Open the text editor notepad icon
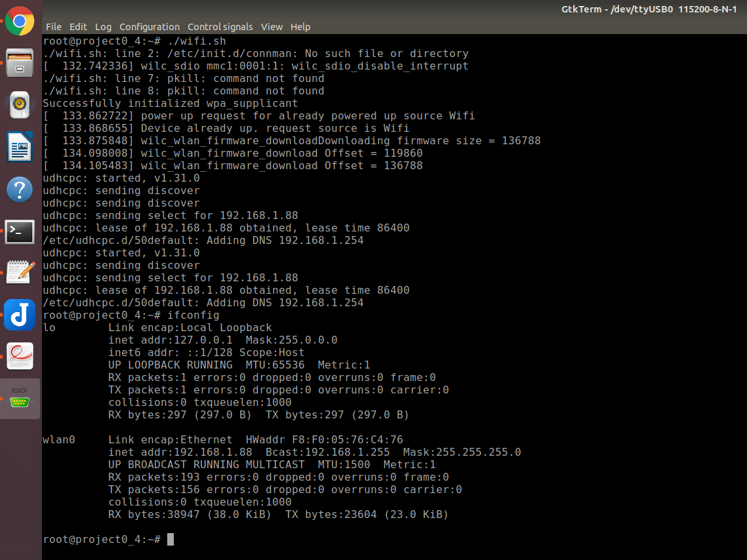Screen dimensions: 747x560 coord(20,272)
